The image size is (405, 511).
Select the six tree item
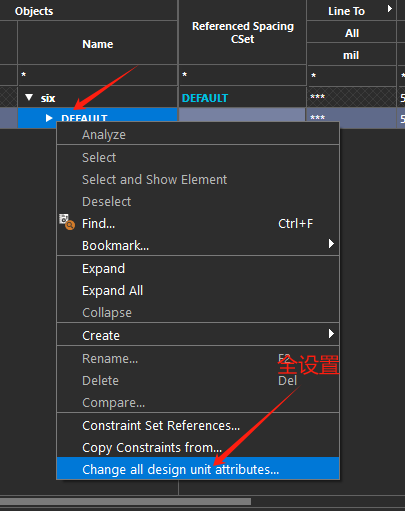pyautogui.click(x=48, y=98)
